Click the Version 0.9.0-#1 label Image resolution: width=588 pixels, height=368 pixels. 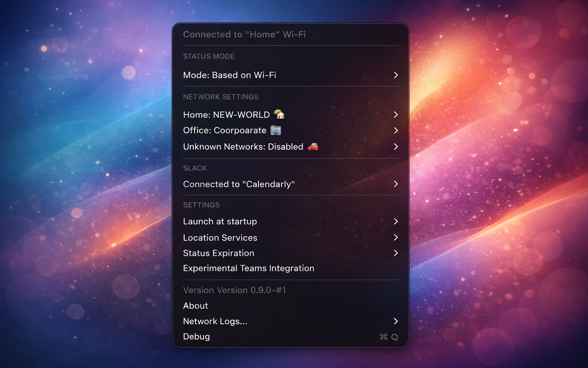point(234,290)
